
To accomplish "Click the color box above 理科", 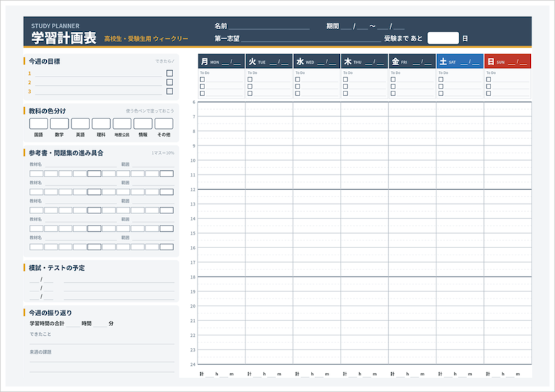I will pos(101,124).
